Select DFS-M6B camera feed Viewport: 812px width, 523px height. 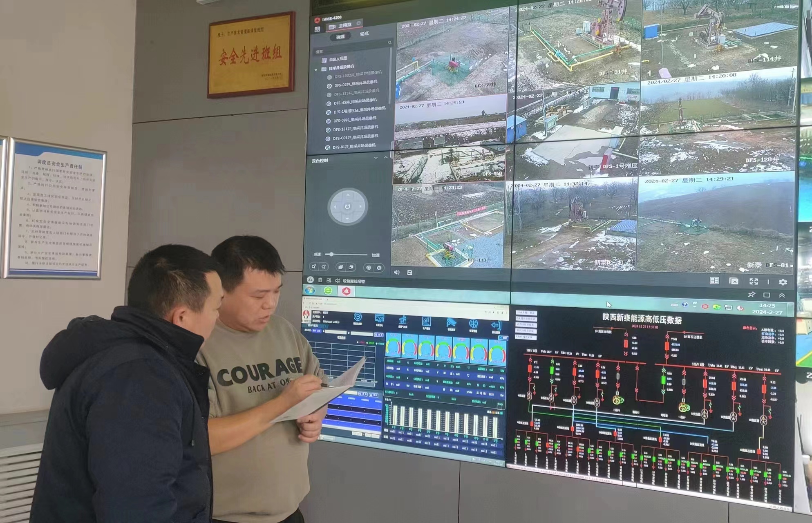click(x=450, y=140)
